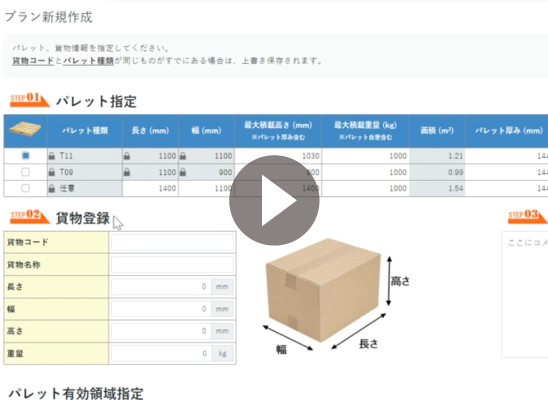The height and width of the screenshot is (400, 548).
Task: Click the lock icon beside T11 pallet type
Action: 52,156
